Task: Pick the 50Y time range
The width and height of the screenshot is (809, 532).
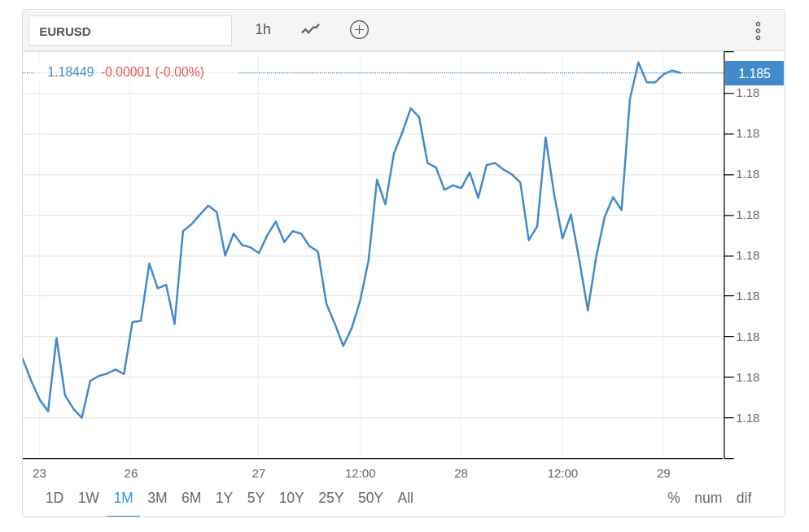Action: click(x=370, y=498)
